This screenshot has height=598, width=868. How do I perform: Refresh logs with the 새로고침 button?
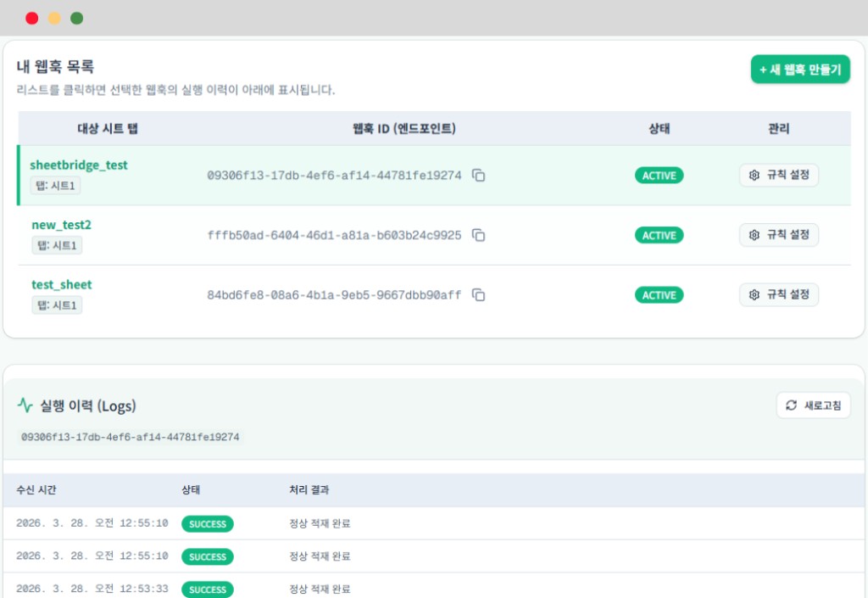point(813,405)
